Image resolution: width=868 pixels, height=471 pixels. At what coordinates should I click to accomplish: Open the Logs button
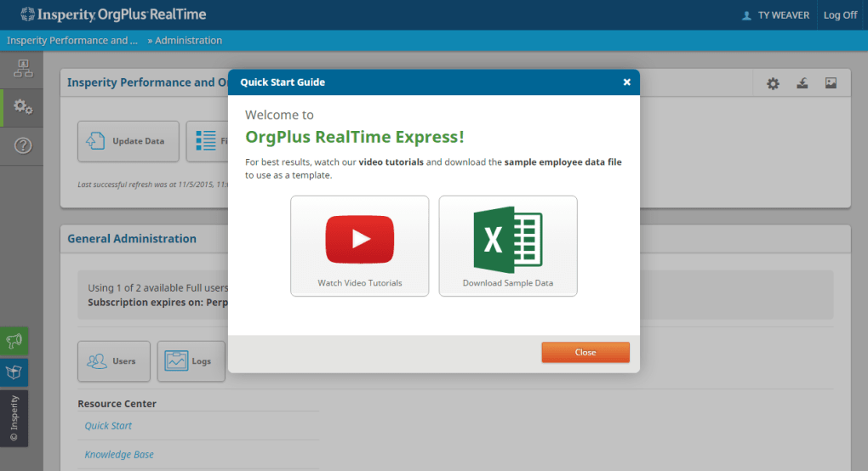191,361
